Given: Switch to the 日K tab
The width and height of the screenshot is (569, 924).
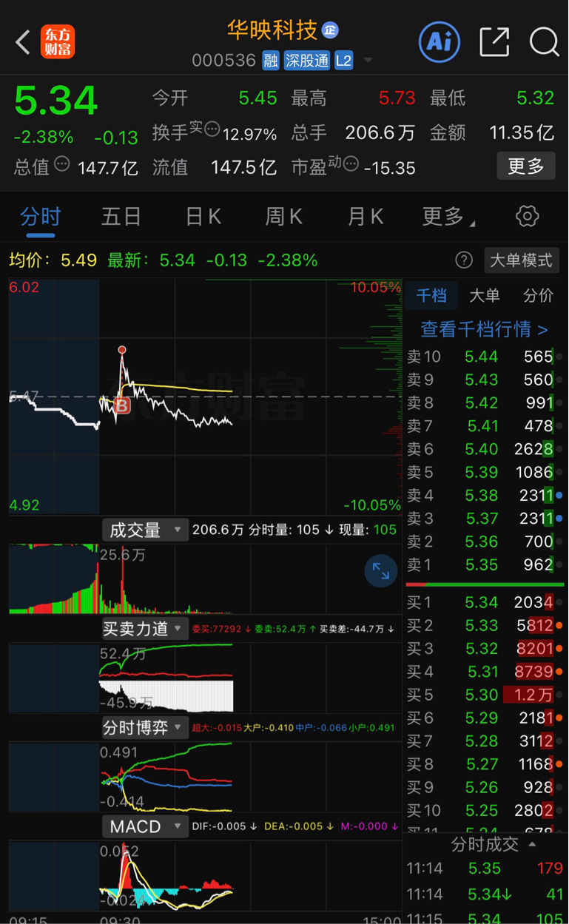Looking at the screenshot, I should pos(203,217).
